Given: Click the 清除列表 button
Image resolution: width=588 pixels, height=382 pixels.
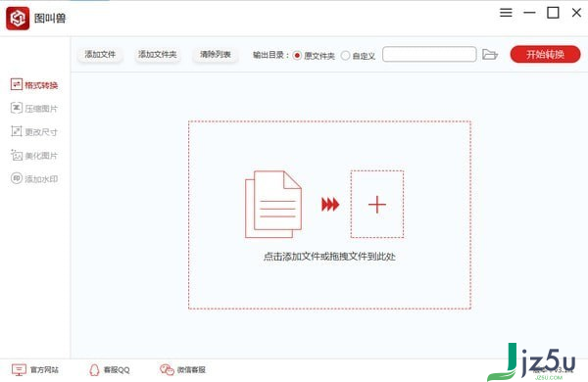Looking at the screenshot, I should pyautogui.click(x=216, y=54).
